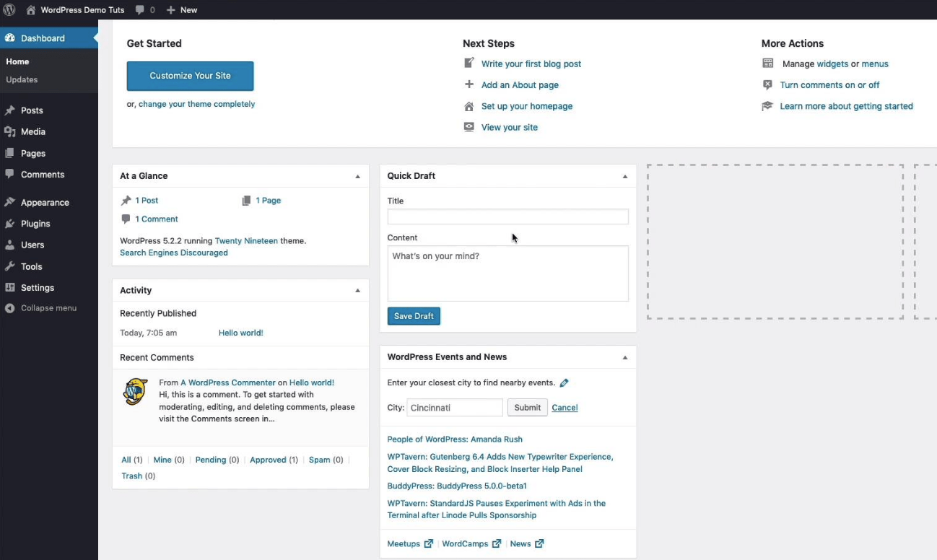
Task: Open the Search Engines Discouraged link
Action: pos(174,253)
